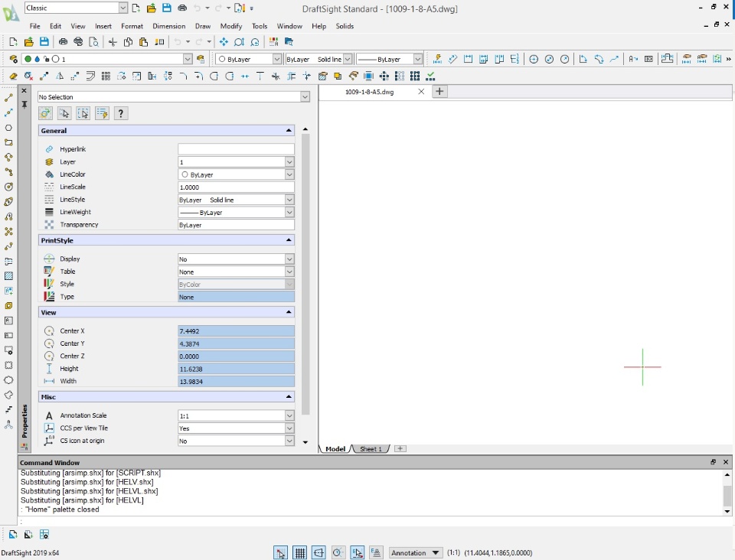
Task: Click the Cut scissors icon
Action: tap(113, 42)
